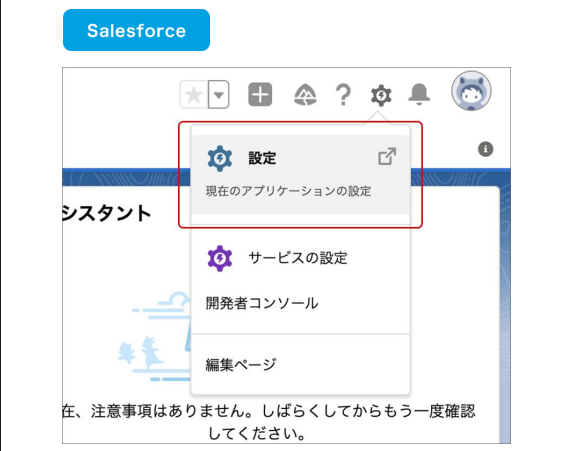This screenshot has width=575, height=451.
Task: Open the help question mark icon
Action: point(343,95)
